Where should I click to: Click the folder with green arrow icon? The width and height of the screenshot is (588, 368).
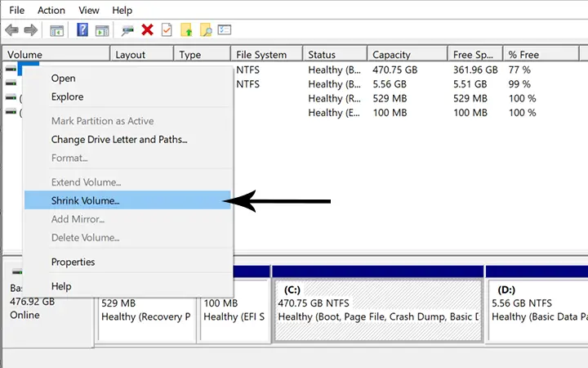pos(186,30)
